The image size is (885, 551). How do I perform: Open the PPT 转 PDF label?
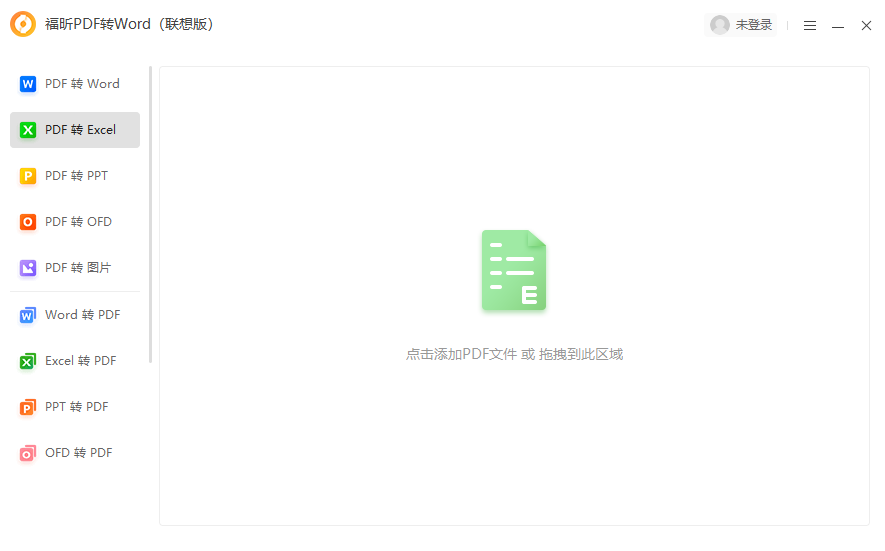(77, 406)
